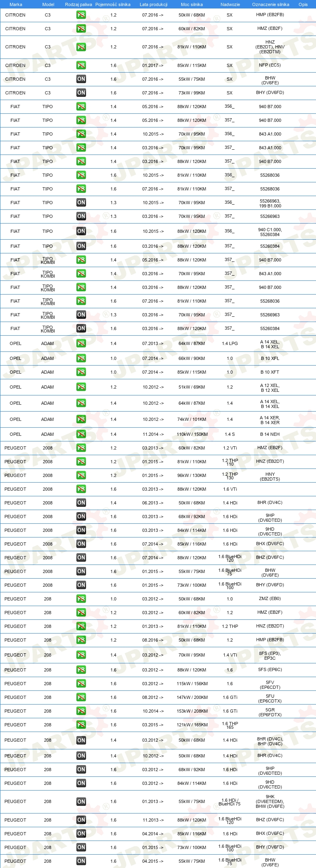Click the Marka column header
Viewport: 316px width, 868px height.
[16, 4]
